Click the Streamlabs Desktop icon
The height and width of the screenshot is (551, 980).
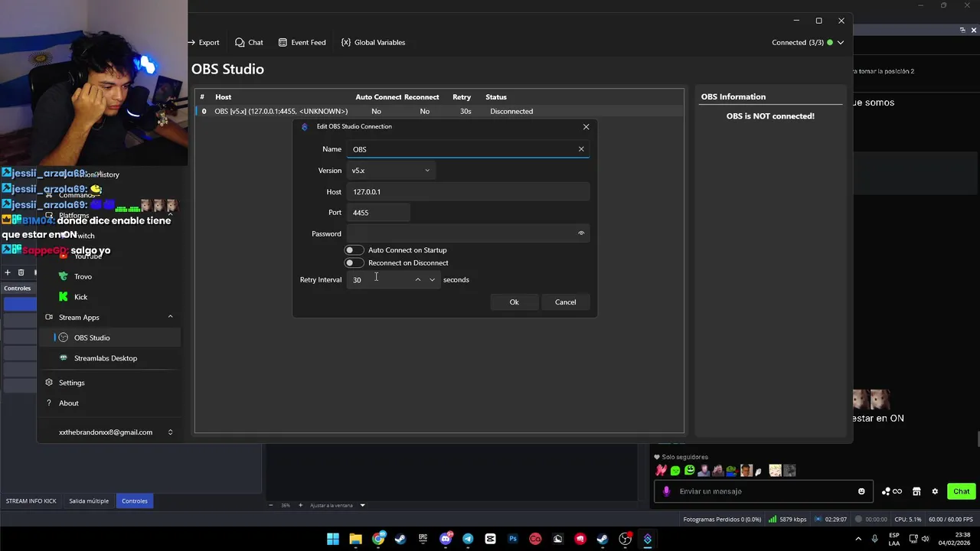point(64,358)
